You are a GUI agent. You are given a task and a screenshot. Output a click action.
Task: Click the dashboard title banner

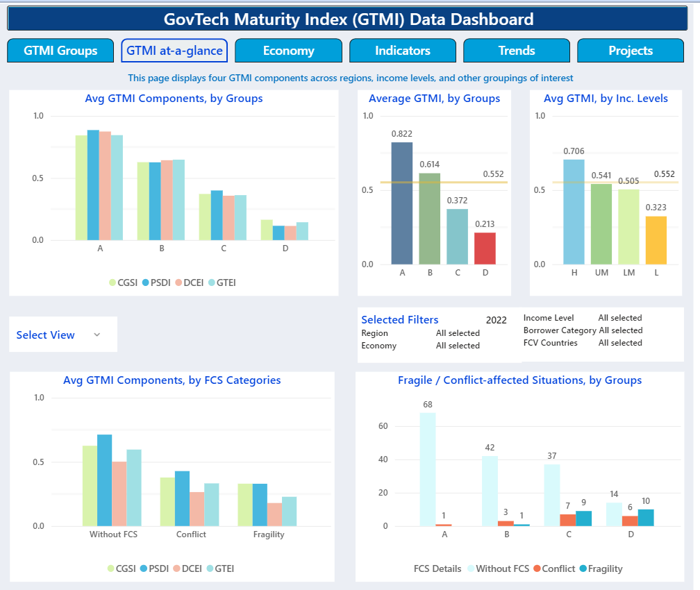[x=347, y=19]
